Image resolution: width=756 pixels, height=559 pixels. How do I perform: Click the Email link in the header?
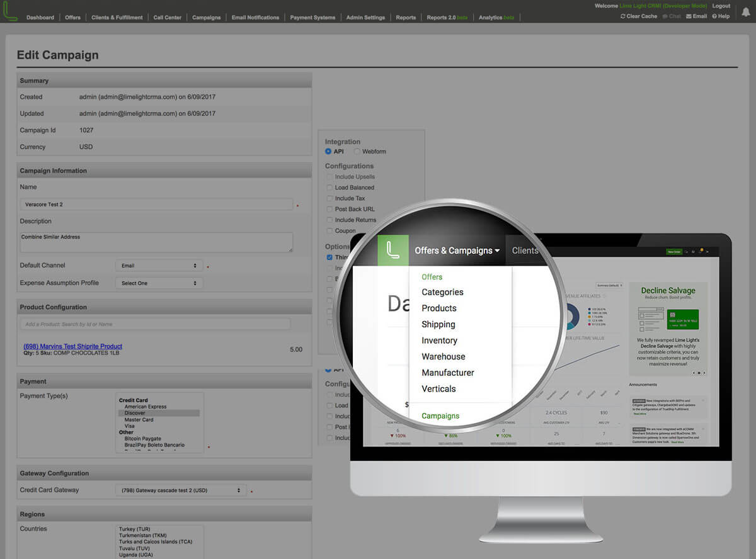[x=697, y=16]
